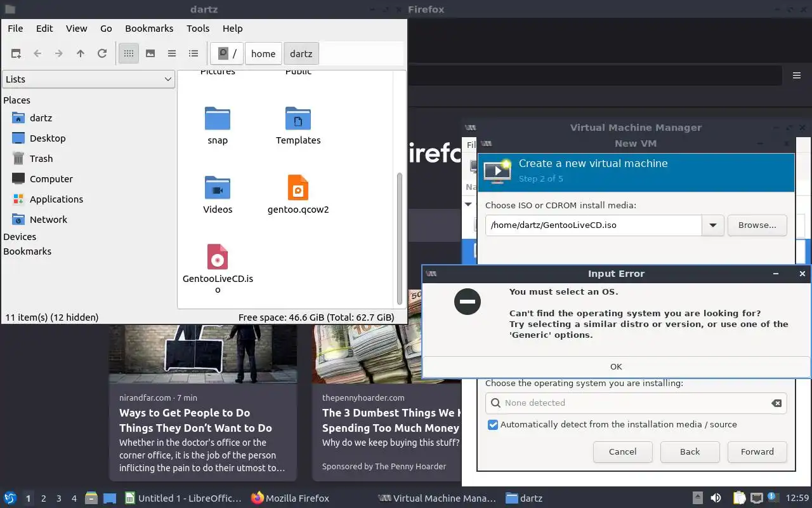The image size is (812, 508).
Task: Open the Videos folder
Action: click(218, 195)
